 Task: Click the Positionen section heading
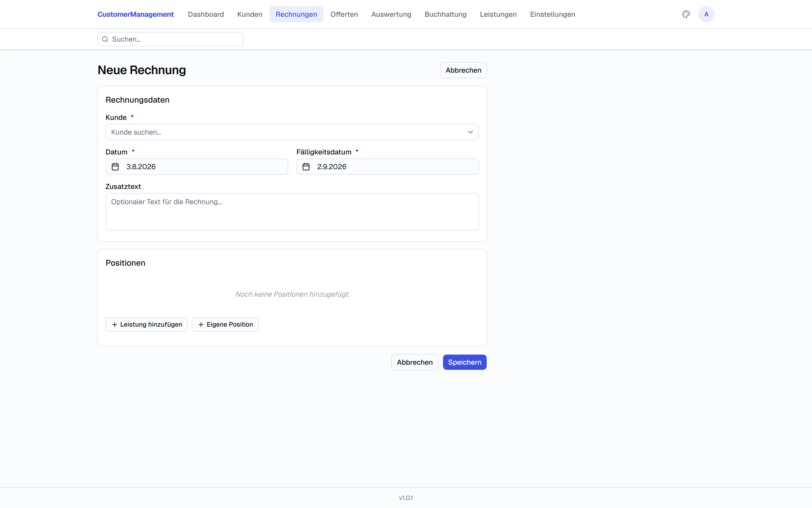[125, 263]
